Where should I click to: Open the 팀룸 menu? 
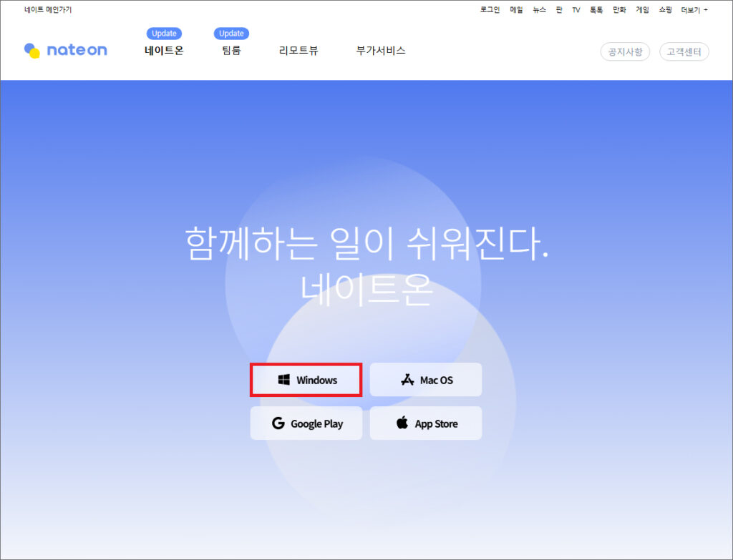[231, 51]
